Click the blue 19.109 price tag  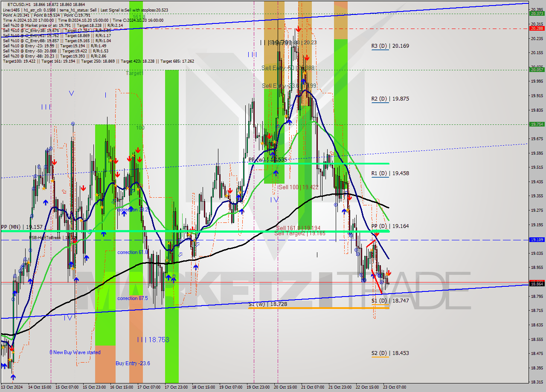tap(537, 240)
